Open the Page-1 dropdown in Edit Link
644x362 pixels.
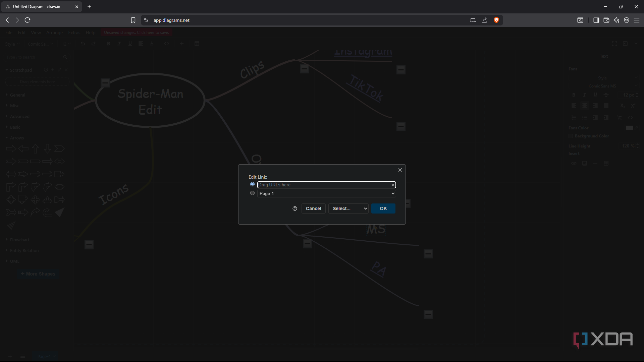(326, 193)
